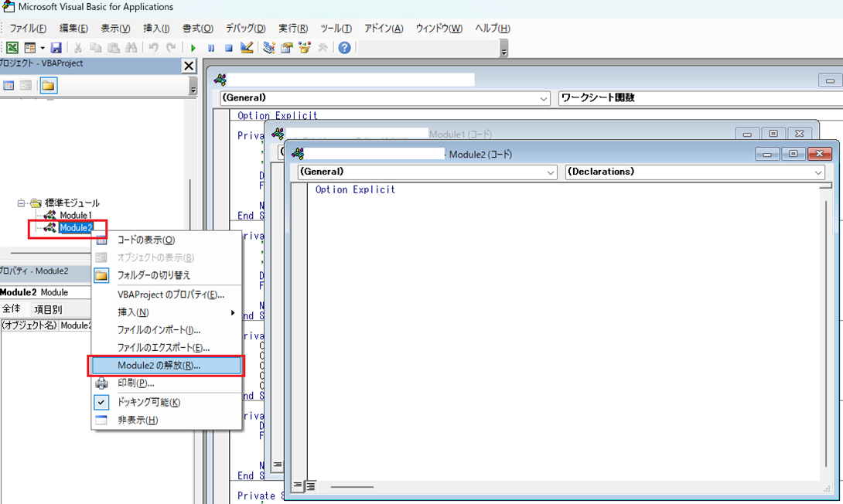The width and height of the screenshot is (843, 504).
Task: Click the Paste toolbar icon
Action: (114, 48)
